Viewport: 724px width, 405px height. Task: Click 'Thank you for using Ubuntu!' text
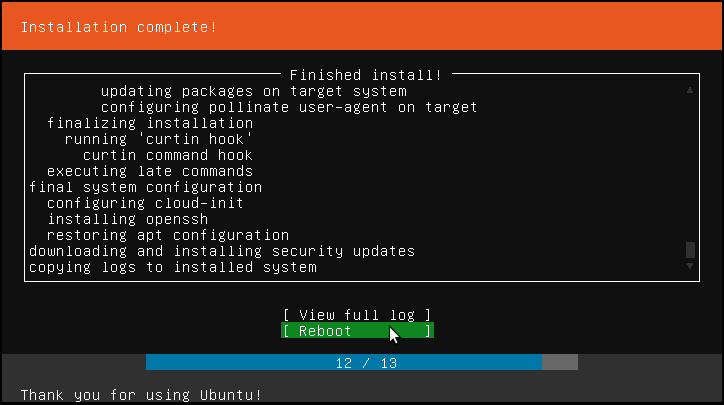click(141, 395)
